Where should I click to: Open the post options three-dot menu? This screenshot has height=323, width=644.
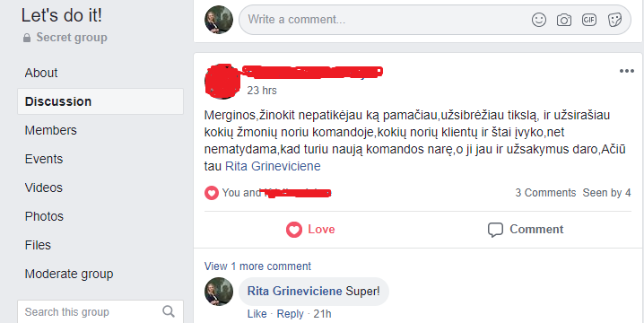626,71
